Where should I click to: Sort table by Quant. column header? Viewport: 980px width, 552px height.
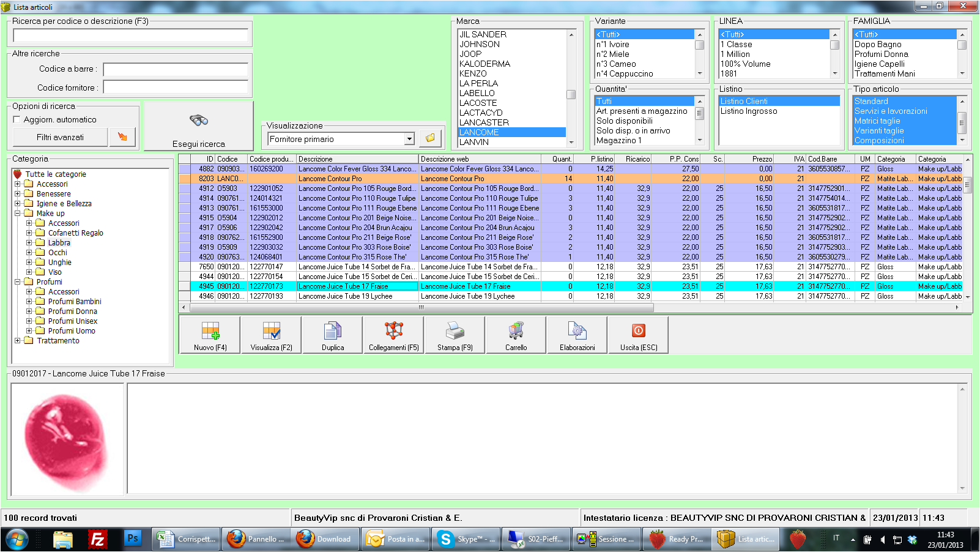point(558,159)
